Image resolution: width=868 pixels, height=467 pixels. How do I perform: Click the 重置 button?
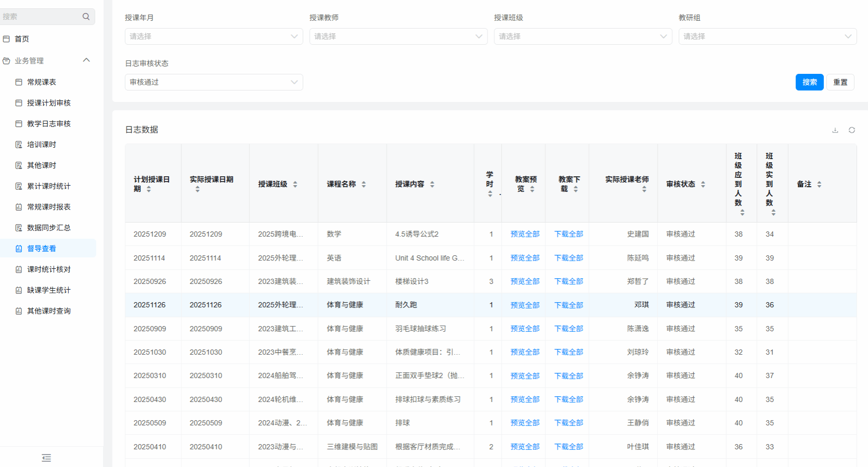840,82
